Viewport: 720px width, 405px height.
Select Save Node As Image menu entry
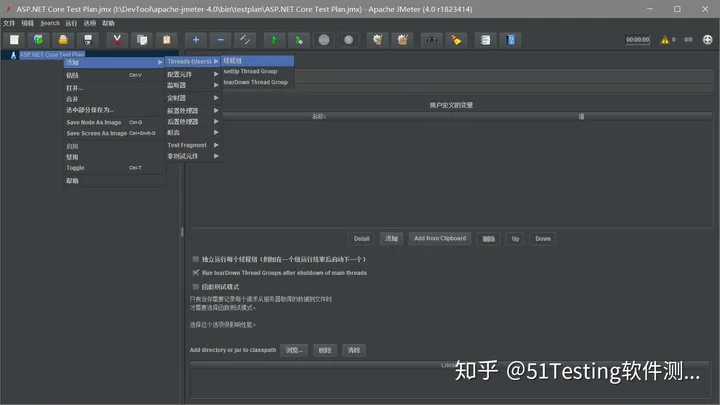[114, 122]
